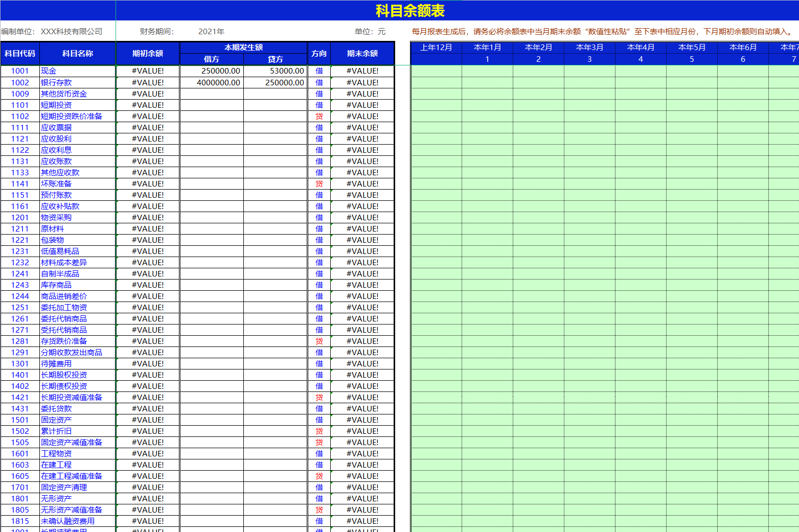Select the 方向 column header
The width and height of the screenshot is (799, 532).
319,53
